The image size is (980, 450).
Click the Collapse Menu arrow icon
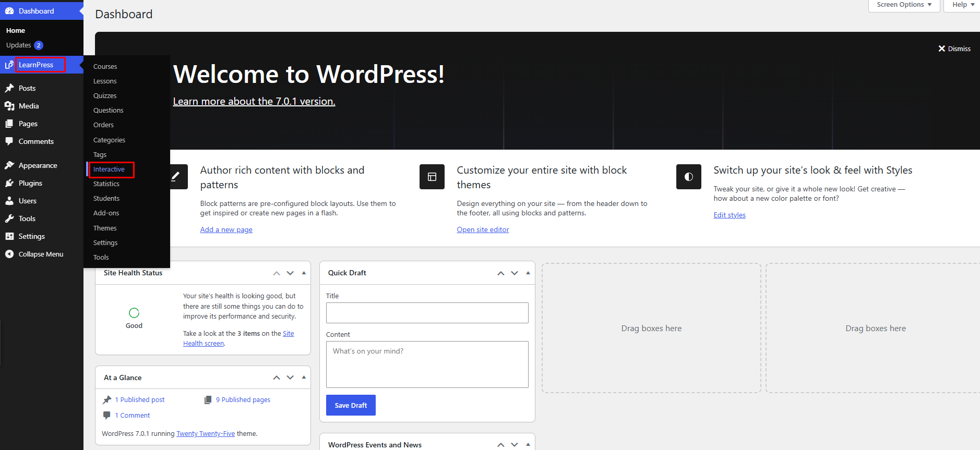pyautogui.click(x=9, y=254)
